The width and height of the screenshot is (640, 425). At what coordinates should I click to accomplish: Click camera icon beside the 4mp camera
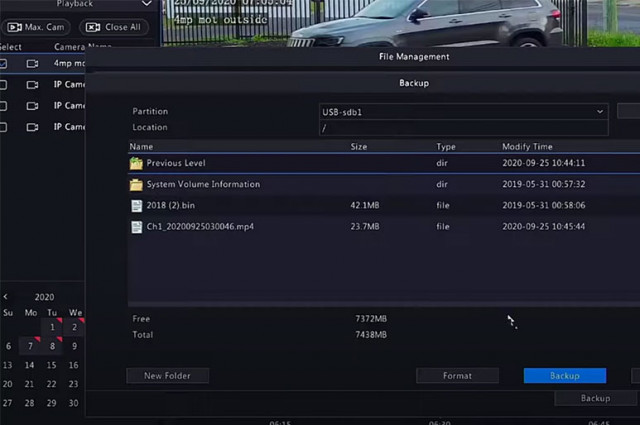[32, 64]
